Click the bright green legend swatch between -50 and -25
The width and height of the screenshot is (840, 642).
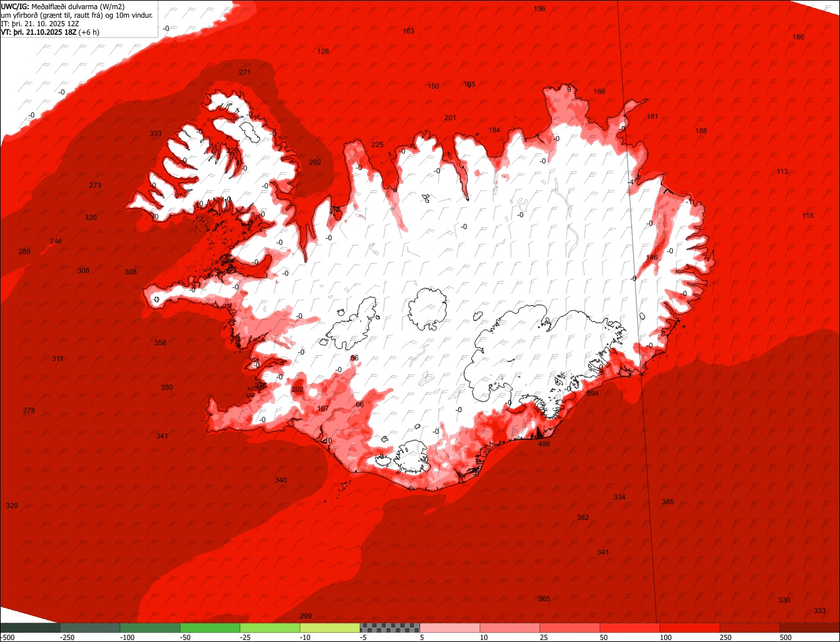(210, 628)
